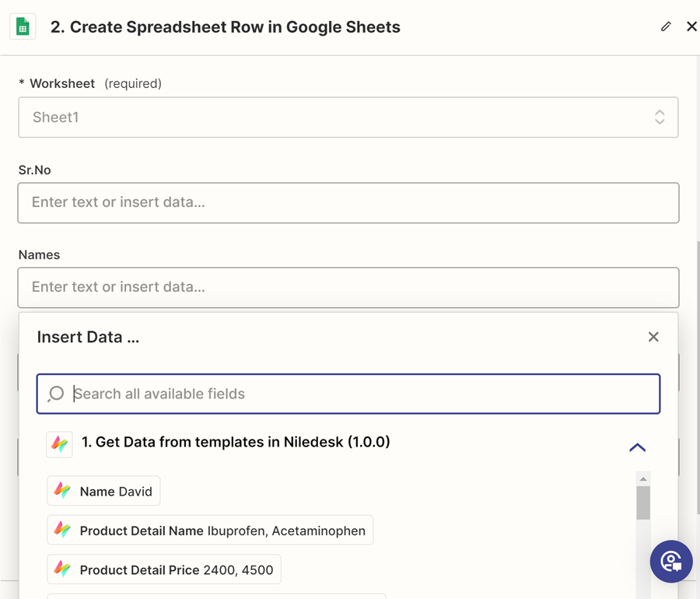Viewport: 700px width, 599px height.
Task: Click the Search all available fields box
Action: coord(348,394)
